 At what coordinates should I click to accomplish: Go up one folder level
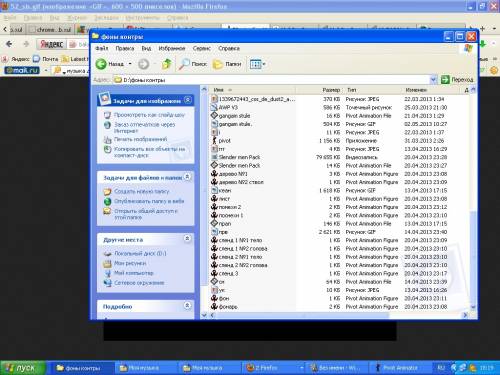[x=166, y=64]
